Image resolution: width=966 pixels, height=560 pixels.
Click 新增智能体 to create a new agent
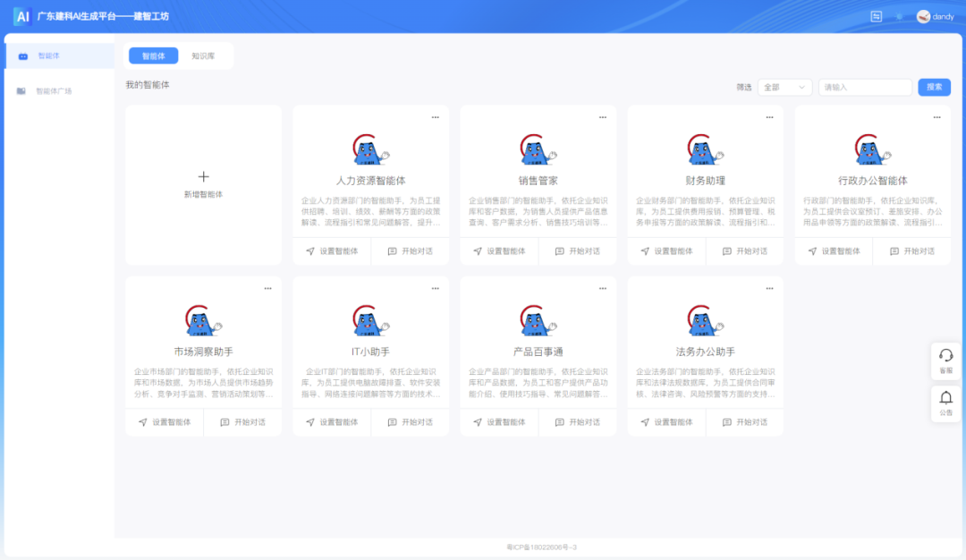coord(203,182)
